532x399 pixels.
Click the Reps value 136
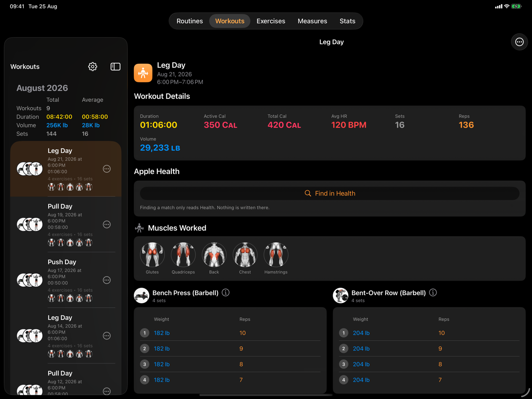coord(466,125)
